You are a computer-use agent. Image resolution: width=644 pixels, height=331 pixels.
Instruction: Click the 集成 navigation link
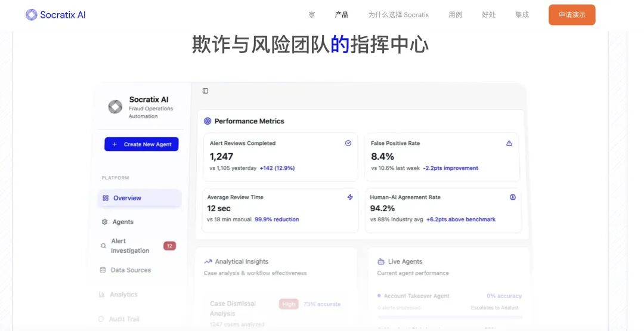(522, 15)
